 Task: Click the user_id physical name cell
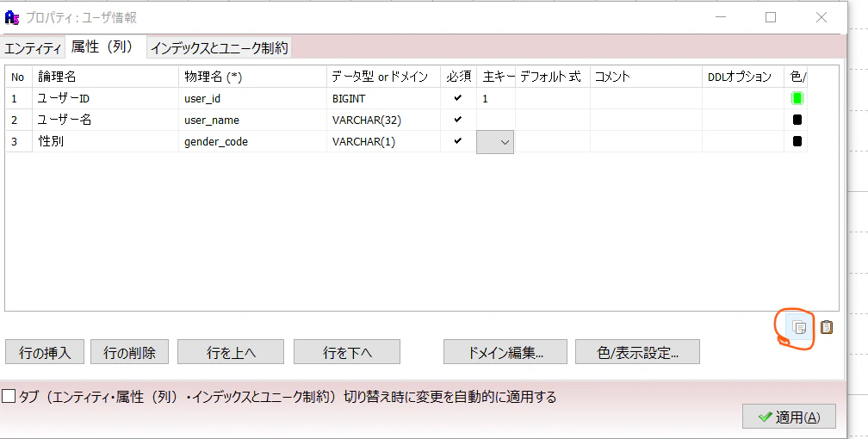click(x=253, y=98)
